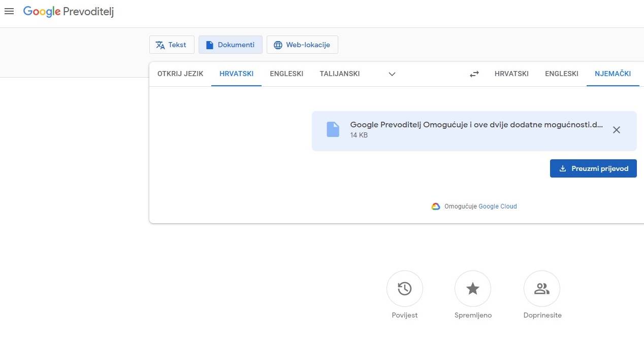Click the Google Cloud logo icon
Viewport: 644px width, 349px height.
pyautogui.click(x=436, y=206)
